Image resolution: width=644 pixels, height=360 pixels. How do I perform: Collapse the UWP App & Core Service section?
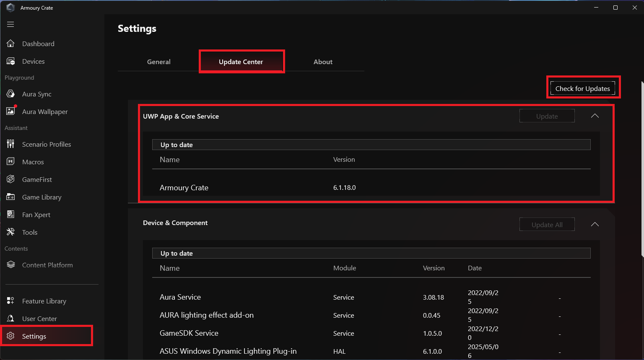pos(595,116)
